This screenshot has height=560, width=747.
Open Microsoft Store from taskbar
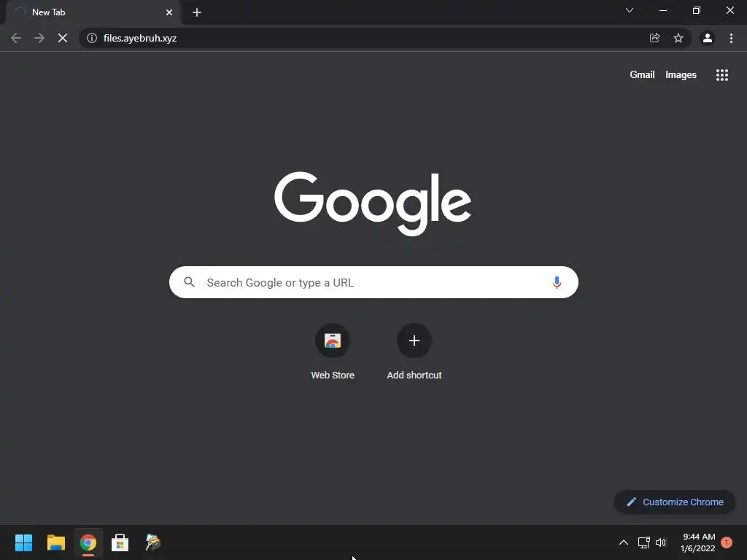[x=120, y=542]
